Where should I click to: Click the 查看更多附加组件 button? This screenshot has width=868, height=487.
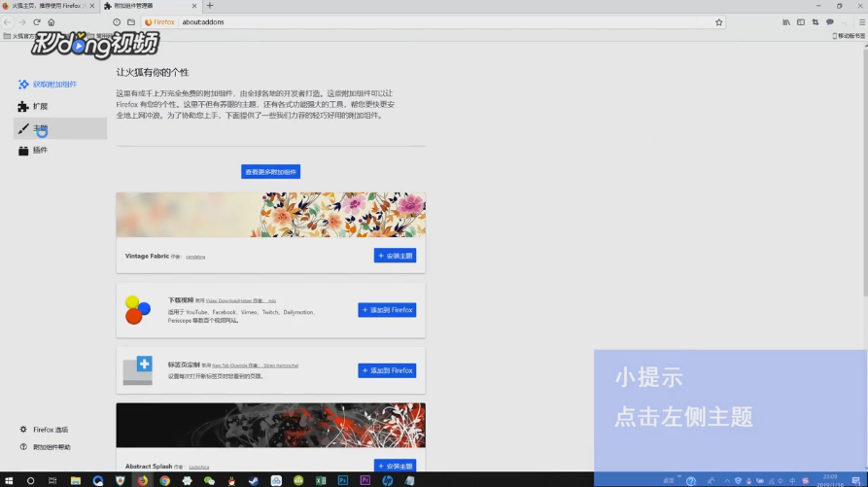(270, 171)
